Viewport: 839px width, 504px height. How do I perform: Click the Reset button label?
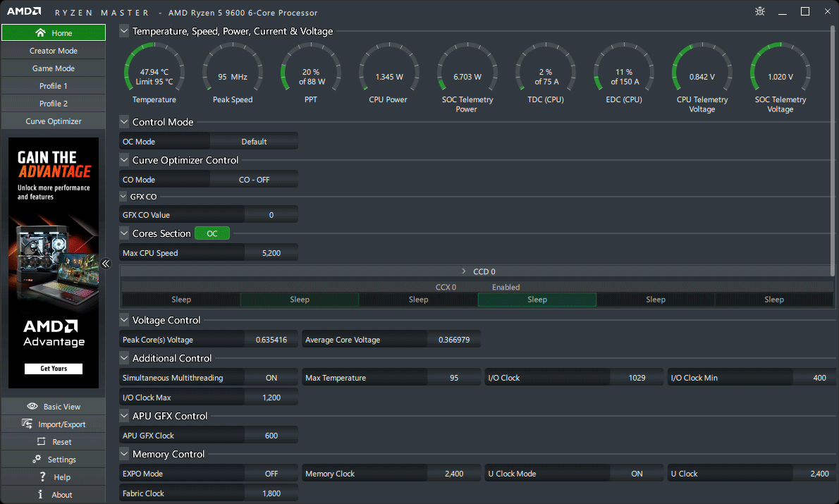(62, 442)
